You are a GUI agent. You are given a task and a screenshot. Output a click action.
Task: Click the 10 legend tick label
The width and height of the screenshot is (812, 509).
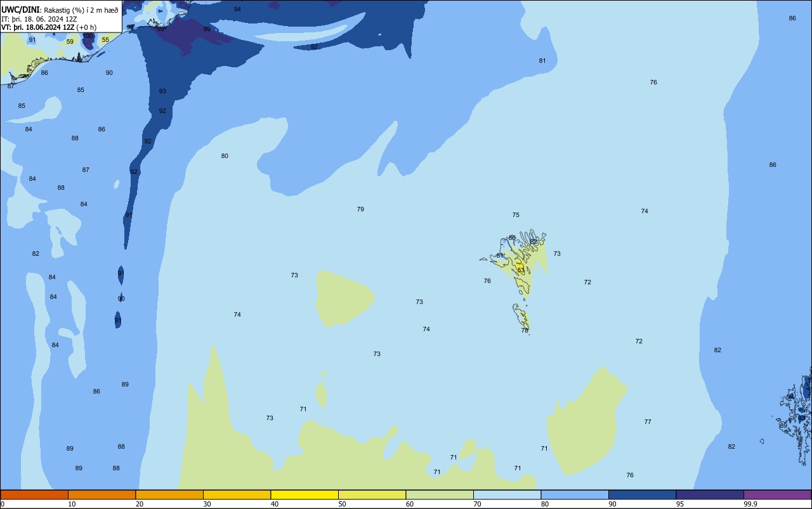click(x=72, y=504)
